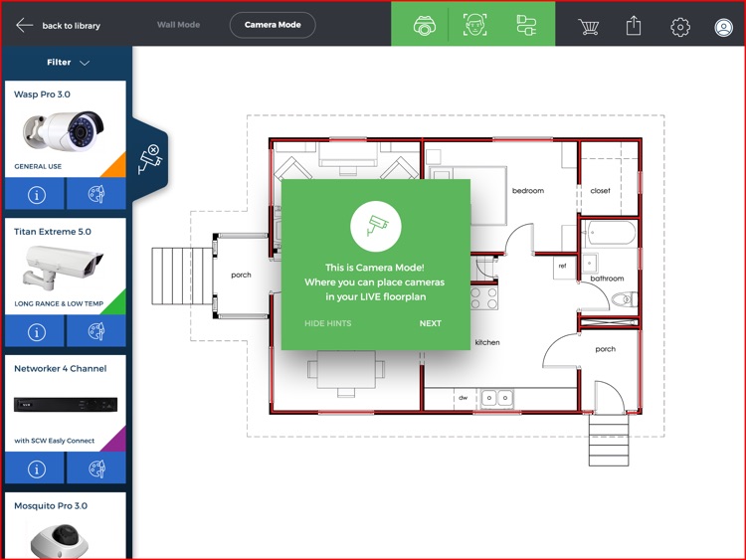Click the back to library link
This screenshot has height=560, width=746.
[72, 26]
